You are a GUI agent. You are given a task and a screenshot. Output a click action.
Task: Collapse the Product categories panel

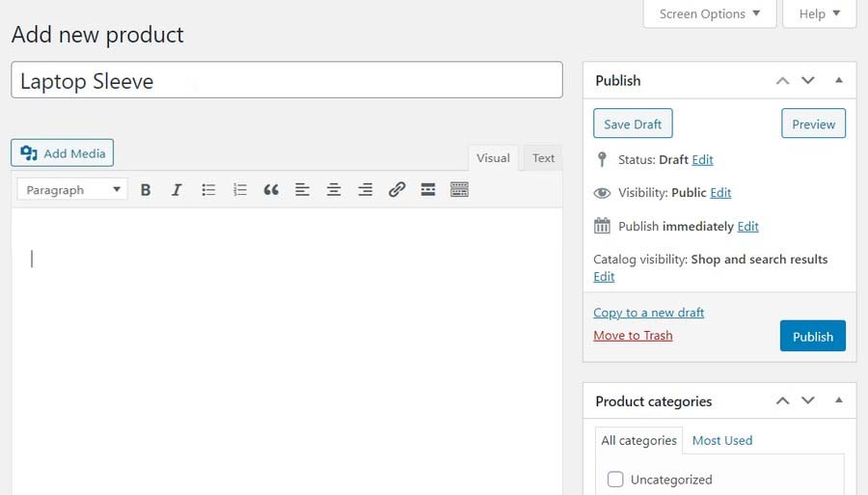point(839,399)
